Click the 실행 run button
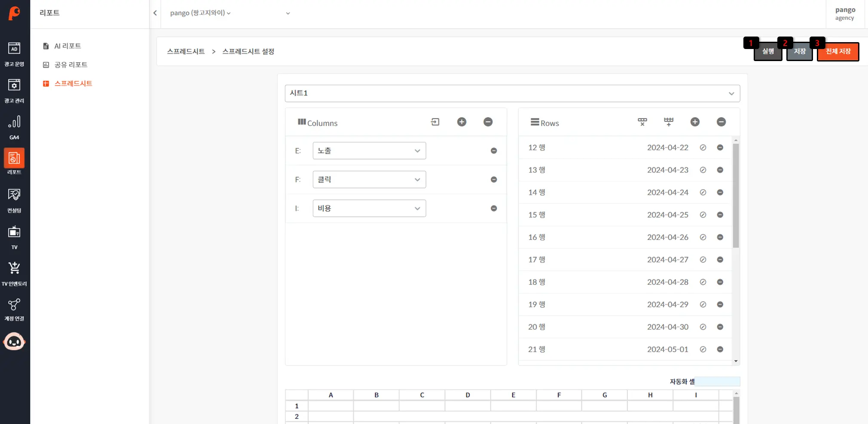This screenshot has height=424, width=868. point(767,52)
